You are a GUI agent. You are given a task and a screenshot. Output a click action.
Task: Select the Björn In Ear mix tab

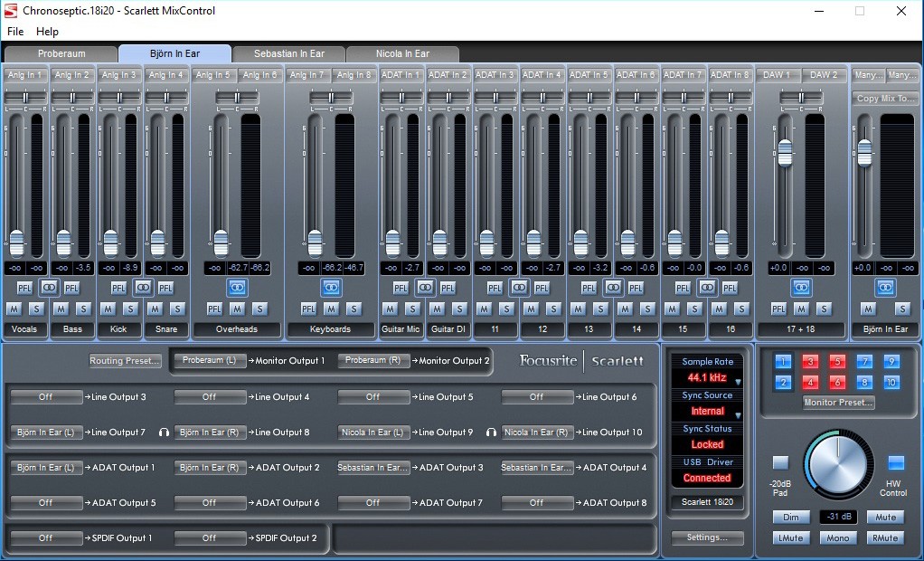click(175, 53)
